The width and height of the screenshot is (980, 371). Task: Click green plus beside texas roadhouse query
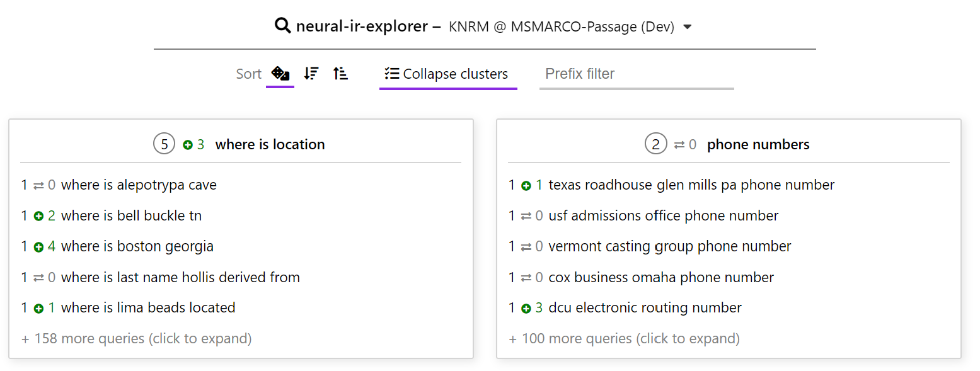(526, 185)
